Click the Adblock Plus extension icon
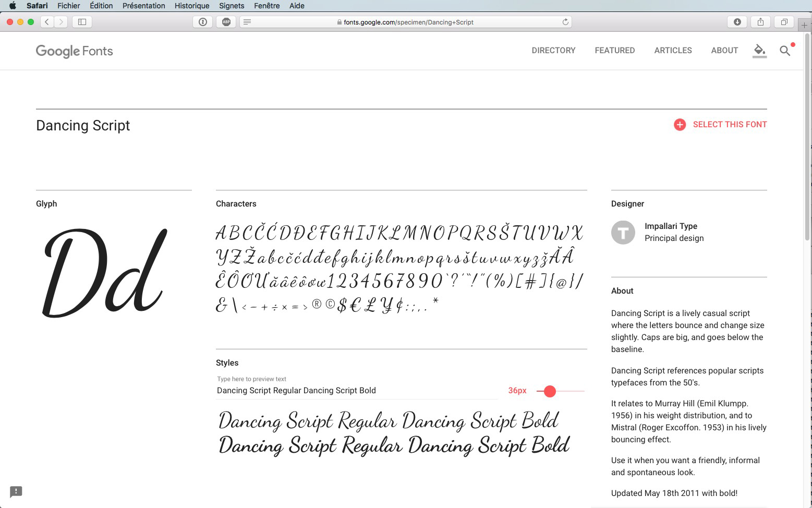 (x=226, y=22)
